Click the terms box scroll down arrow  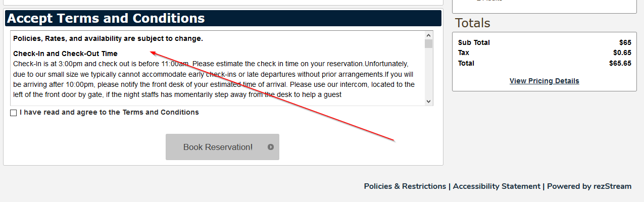(429, 102)
